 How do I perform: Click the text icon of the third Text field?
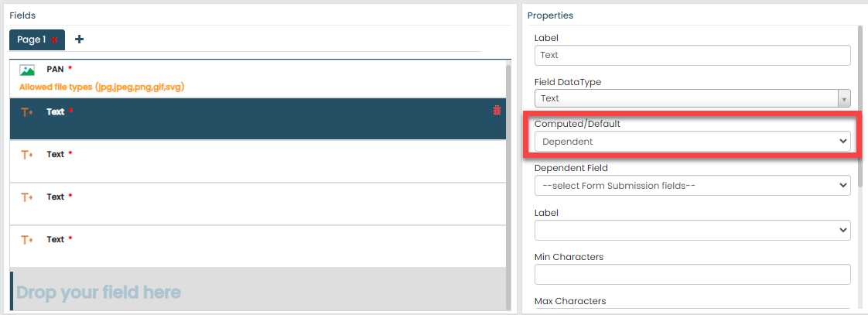(x=27, y=197)
